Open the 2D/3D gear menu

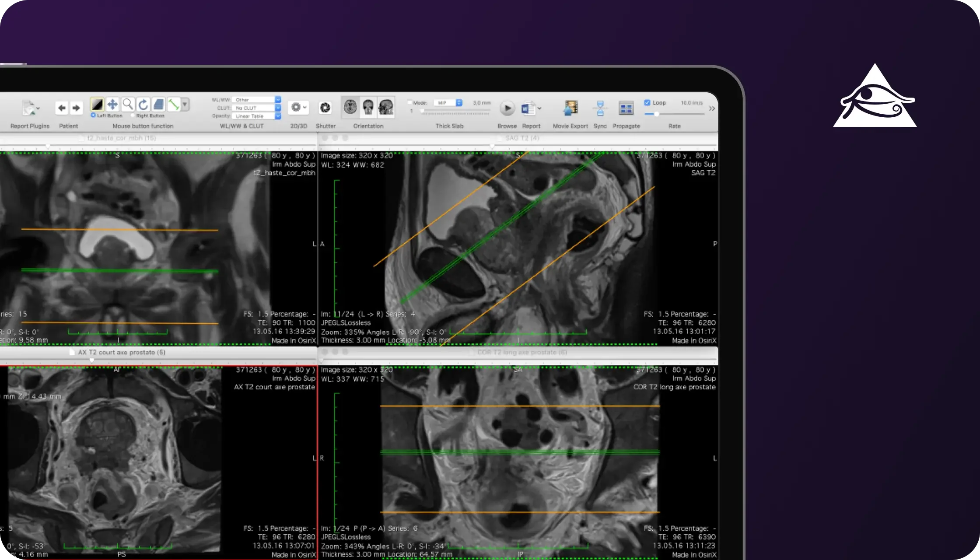pos(299,108)
